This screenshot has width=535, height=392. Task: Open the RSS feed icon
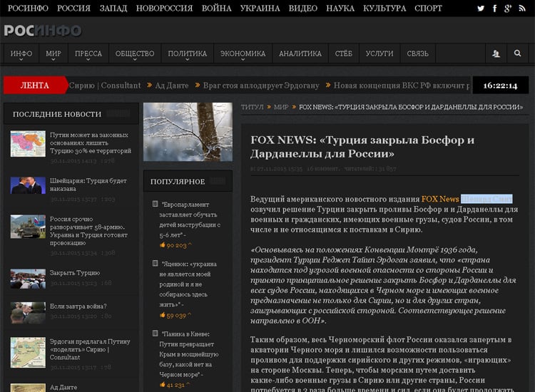tap(522, 9)
